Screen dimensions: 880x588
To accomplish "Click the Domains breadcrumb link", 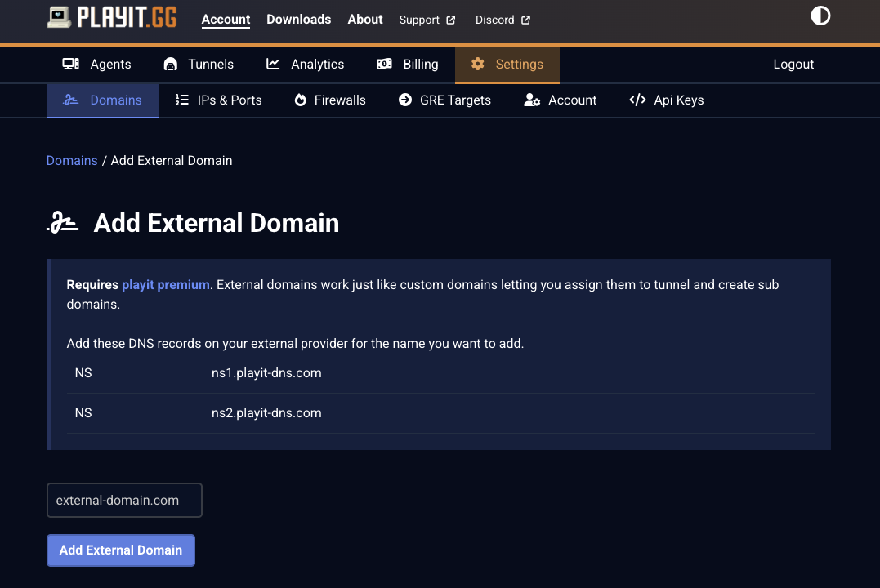I will tap(72, 160).
